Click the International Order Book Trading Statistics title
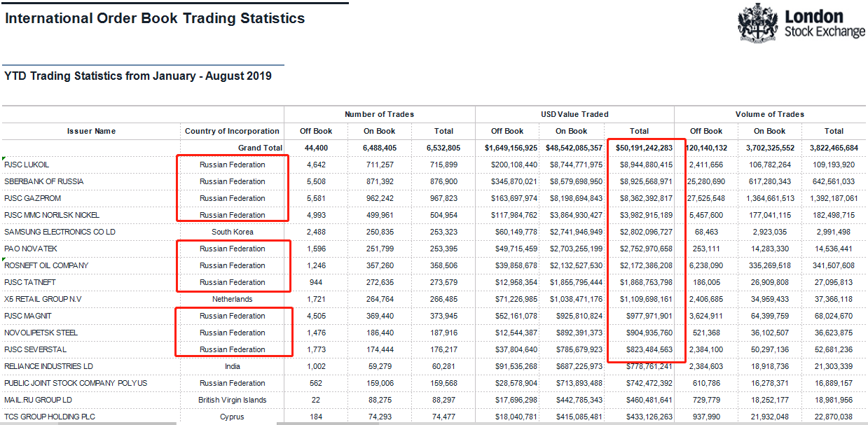This screenshot has height=425, width=868. pyautogui.click(x=155, y=19)
